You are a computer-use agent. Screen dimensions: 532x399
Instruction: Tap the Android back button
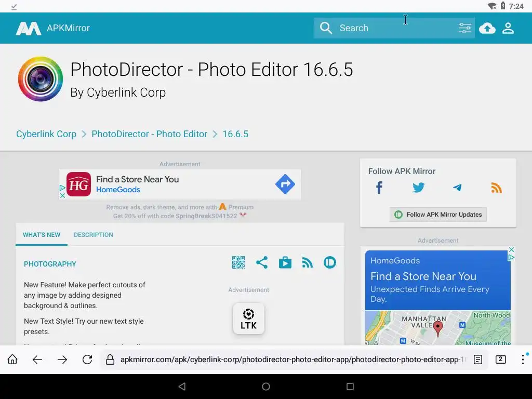pos(182,387)
